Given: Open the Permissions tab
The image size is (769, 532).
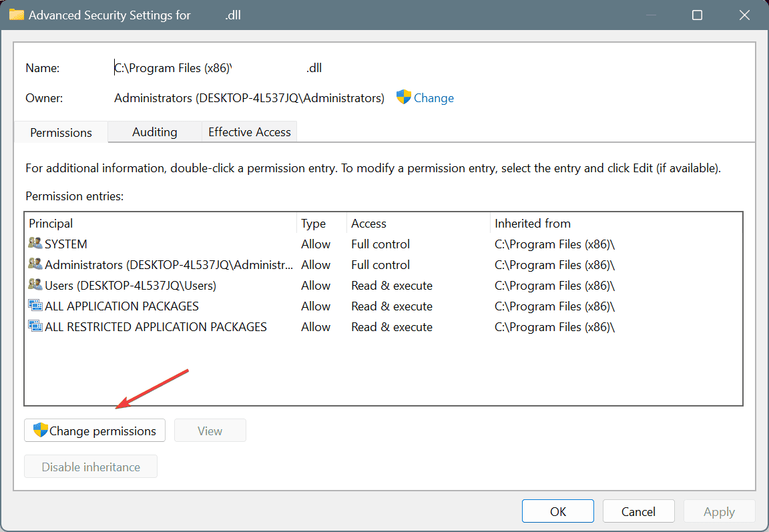Looking at the screenshot, I should (x=61, y=132).
